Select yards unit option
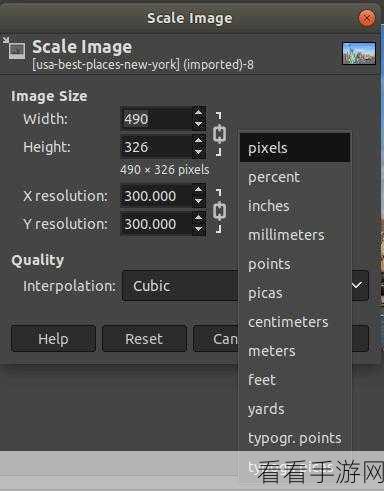Image resolution: width=384 pixels, height=491 pixels. [x=295, y=409]
